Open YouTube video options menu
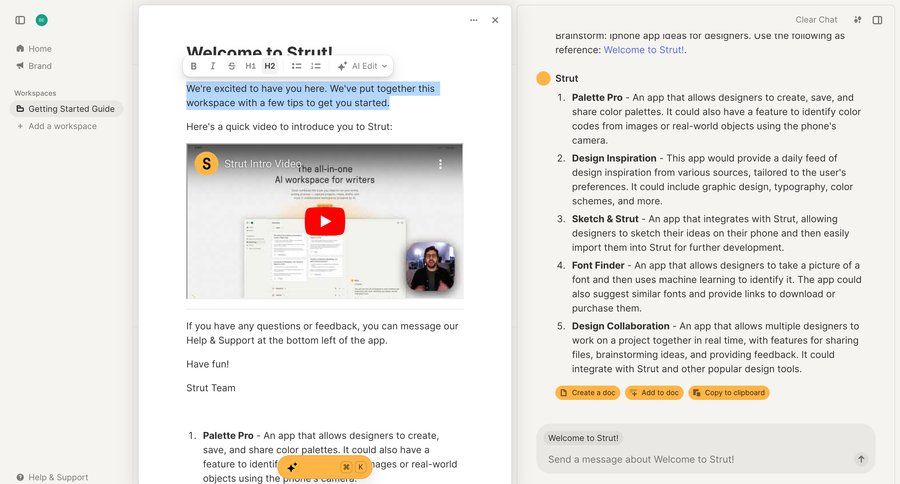This screenshot has width=900, height=484. pos(440,164)
